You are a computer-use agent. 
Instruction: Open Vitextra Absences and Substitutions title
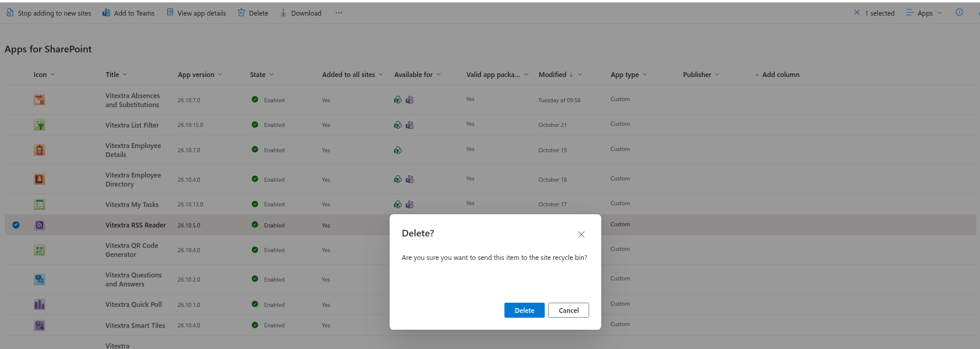coord(132,100)
